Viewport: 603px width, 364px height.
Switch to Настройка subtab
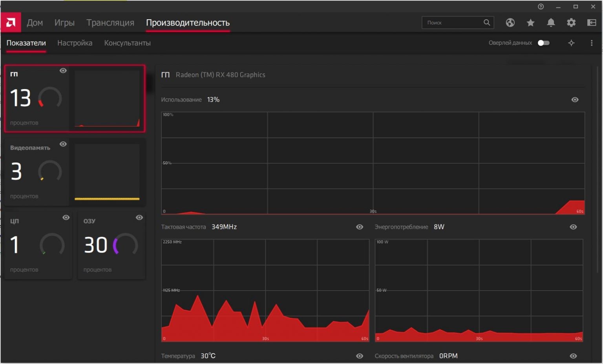[75, 43]
